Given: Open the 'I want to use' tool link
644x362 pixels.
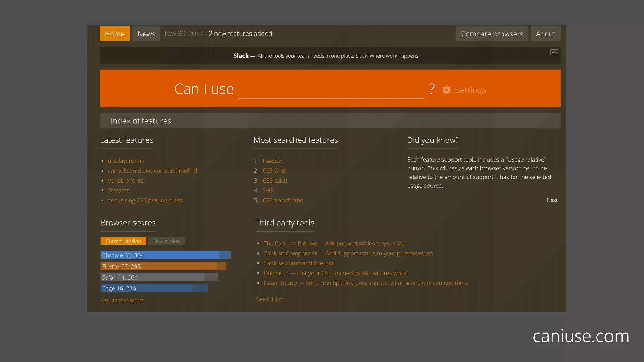Looking at the screenshot, I should click(366, 283).
